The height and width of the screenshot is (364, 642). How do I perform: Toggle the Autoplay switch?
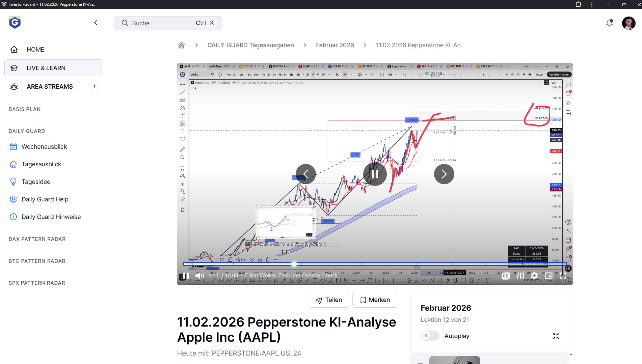(430, 336)
